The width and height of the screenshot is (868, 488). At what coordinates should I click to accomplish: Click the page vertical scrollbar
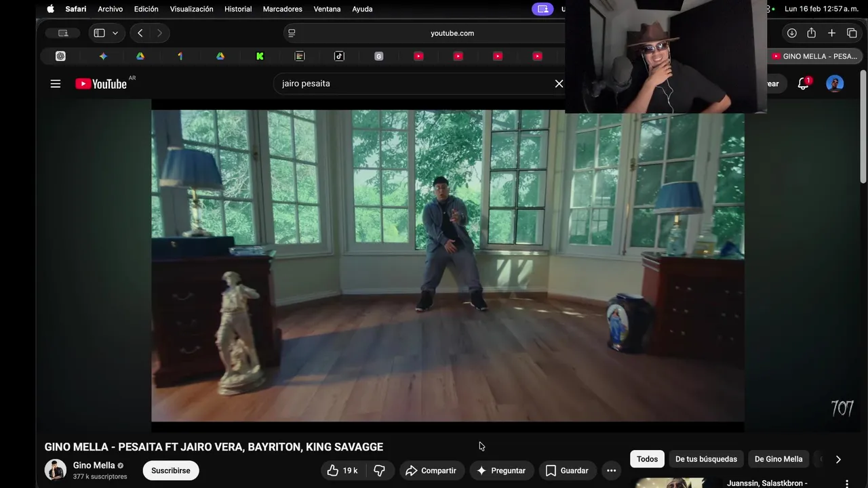(x=863, y=127)
